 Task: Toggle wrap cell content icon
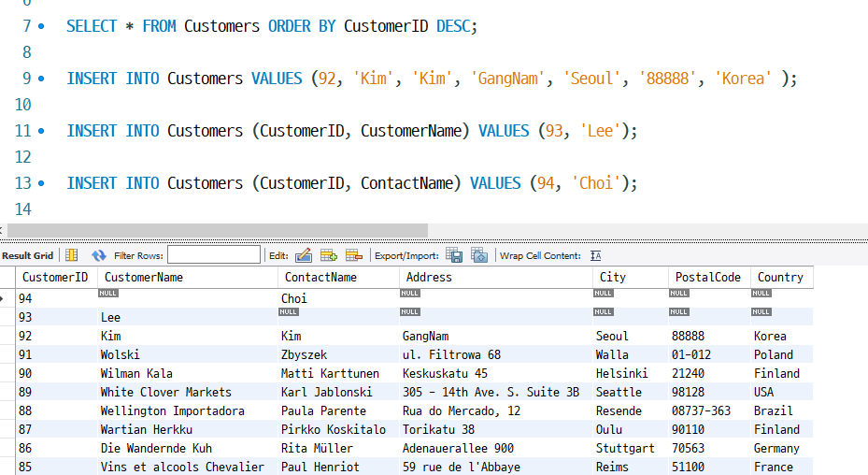pyautogui.click(x=596, y=255)
